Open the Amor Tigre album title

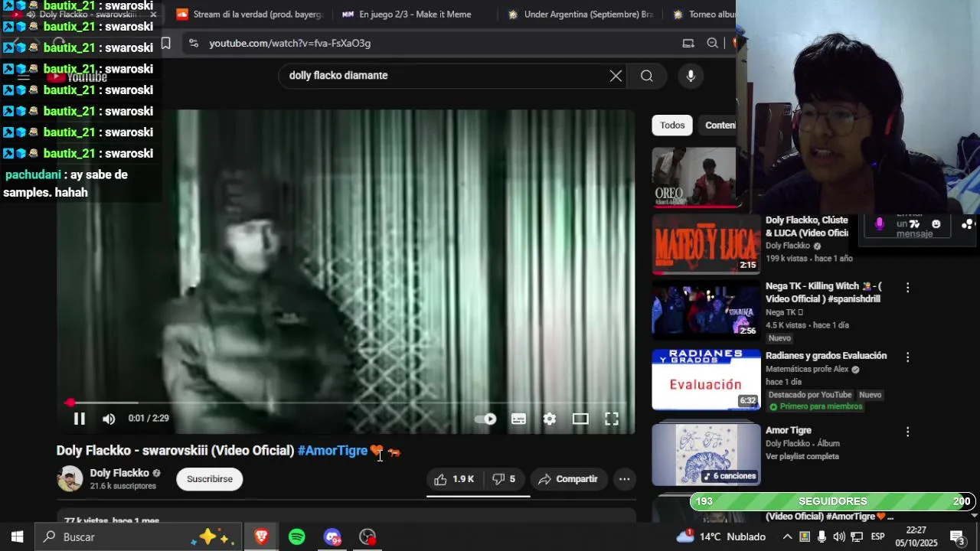point(789,431)
